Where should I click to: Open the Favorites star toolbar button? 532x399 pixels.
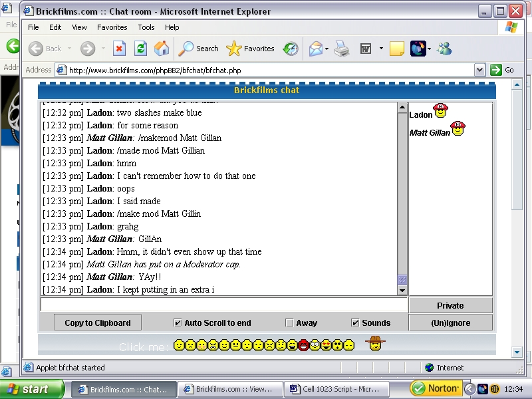(x=250, y=49)
